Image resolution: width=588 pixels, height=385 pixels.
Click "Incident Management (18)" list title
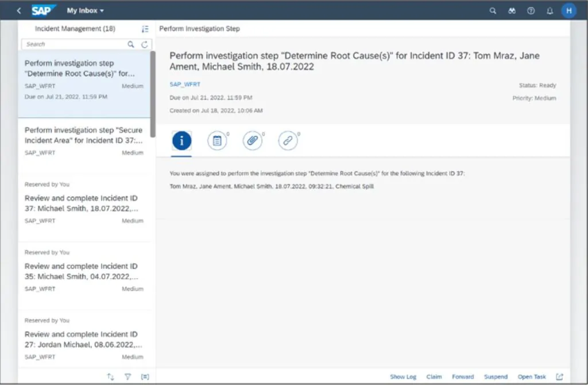pos(75,29)
